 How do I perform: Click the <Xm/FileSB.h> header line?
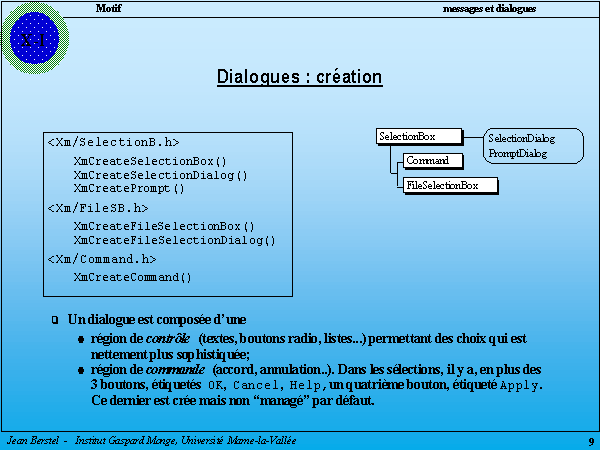coord(97,208)
